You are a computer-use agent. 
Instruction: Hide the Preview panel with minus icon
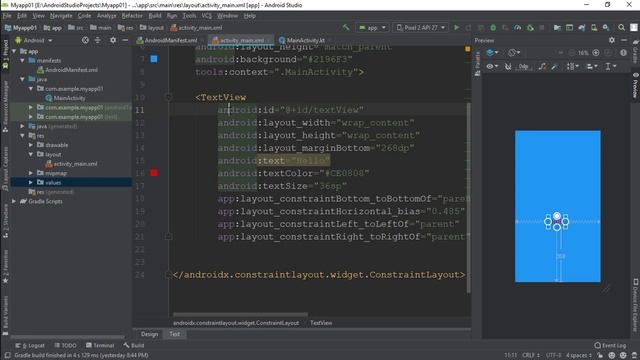[x=624, y=40]
